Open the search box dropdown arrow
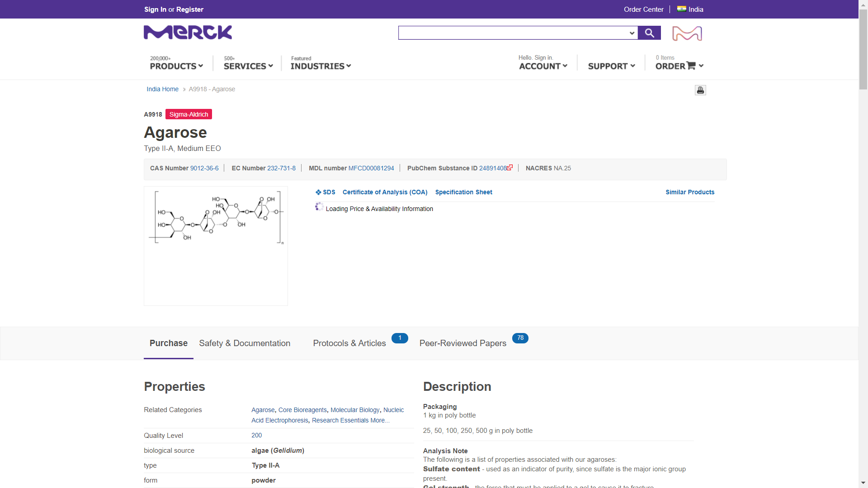868x488 pixels. pos(632,33)
